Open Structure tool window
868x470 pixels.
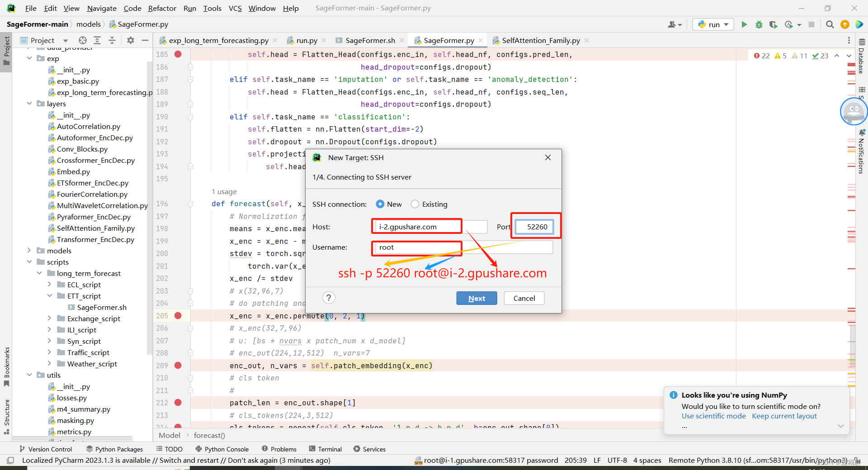coord(7,416)
